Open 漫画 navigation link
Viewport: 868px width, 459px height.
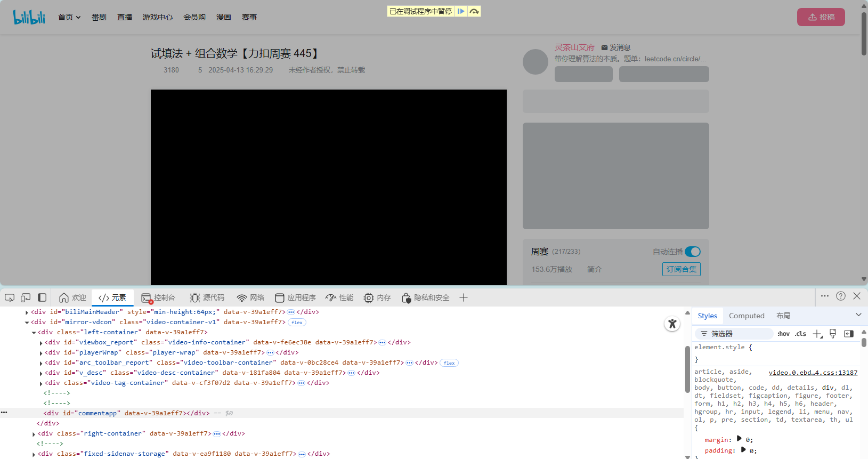(x=224, y=17)
